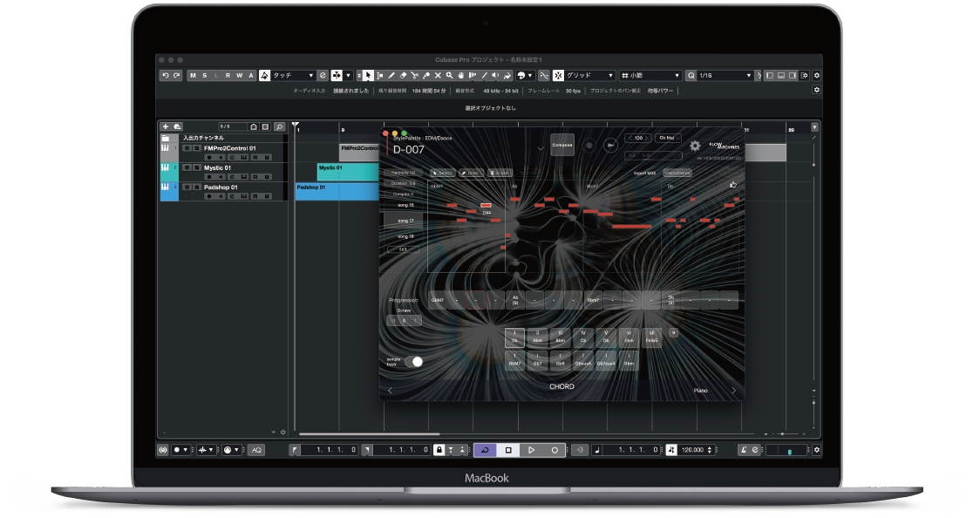Select the Draw pencil tool
This screenshot has height=518, width=980.
pos(391,76)
